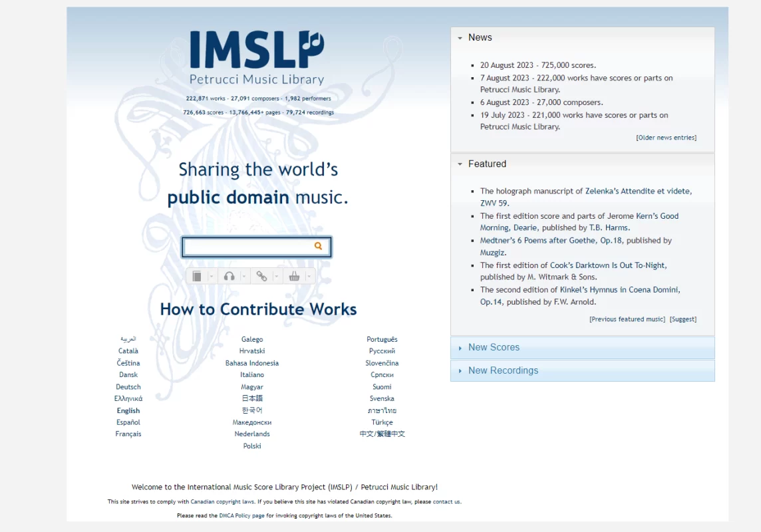Click "222,871 works" statistic text
761x532 pixels.
(206, 98)
